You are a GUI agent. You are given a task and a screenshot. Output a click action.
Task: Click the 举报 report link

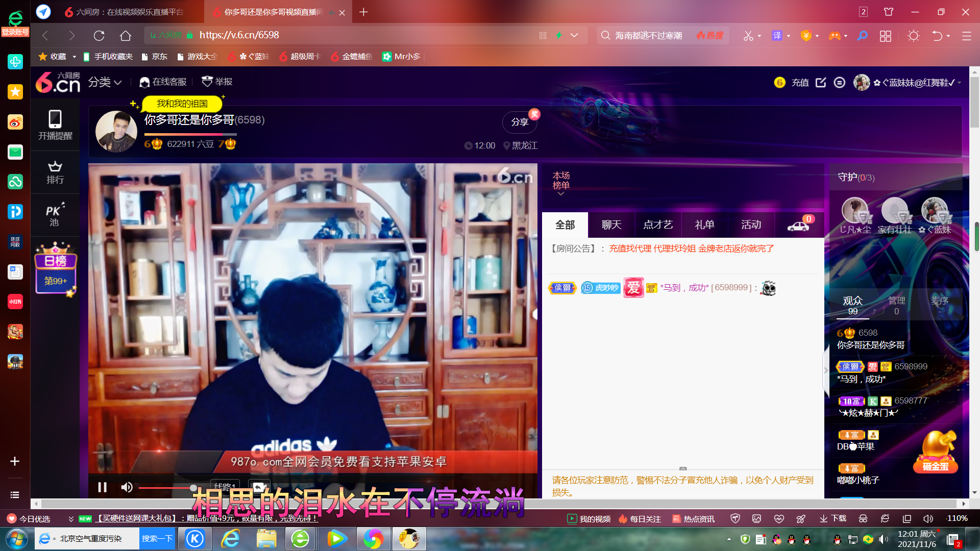pos(217,82)
